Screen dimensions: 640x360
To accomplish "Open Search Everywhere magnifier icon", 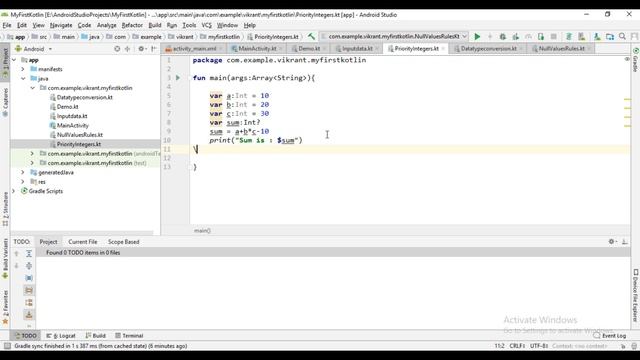I will click(622, 37).
